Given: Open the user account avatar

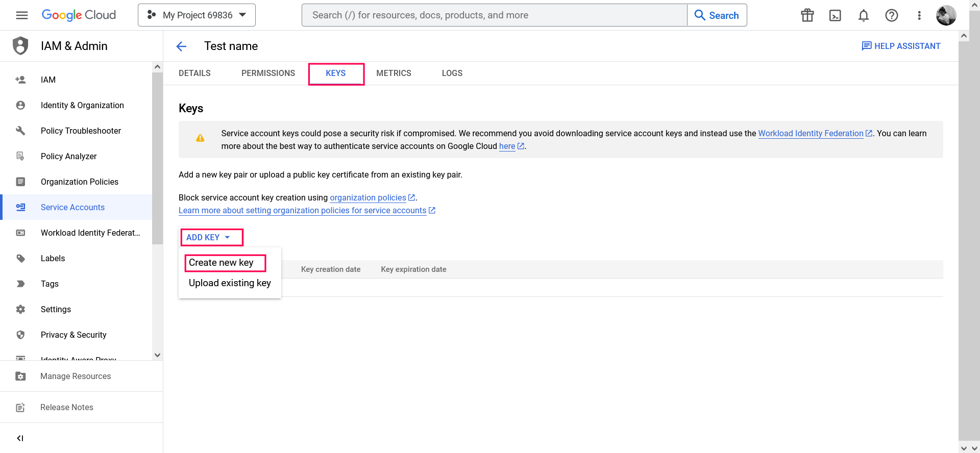Looking at the screenshot, I should click(x=946, y=15).
